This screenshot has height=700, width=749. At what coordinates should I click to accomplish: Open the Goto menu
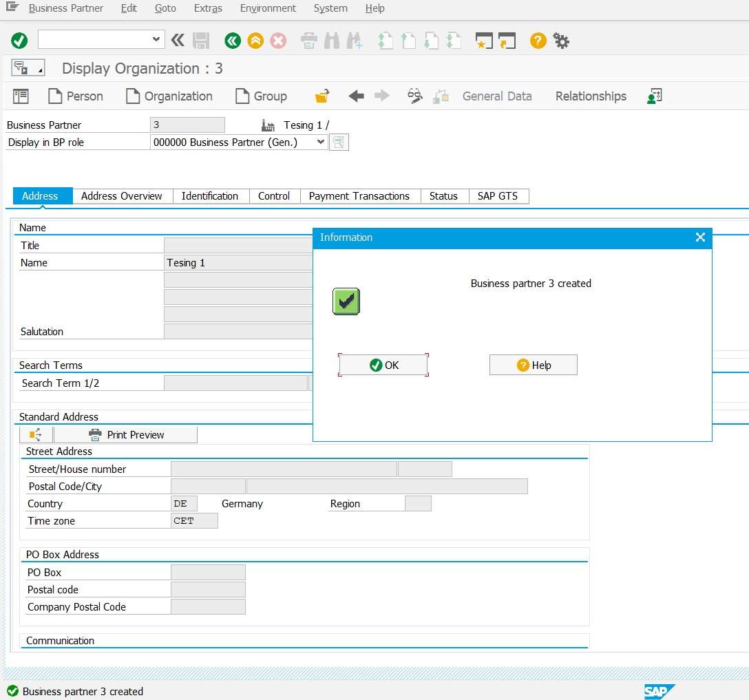pos(165,8)
